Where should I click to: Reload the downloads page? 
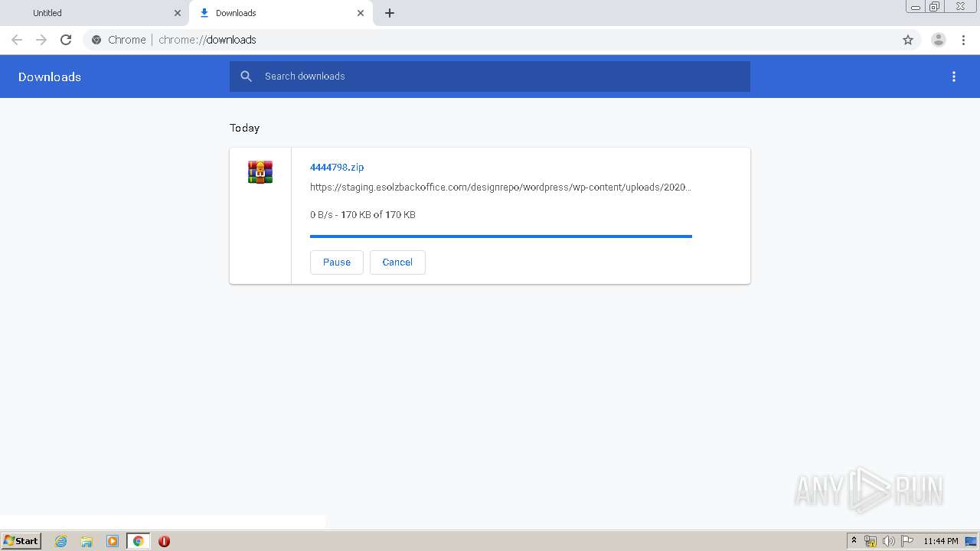[66, 40]
